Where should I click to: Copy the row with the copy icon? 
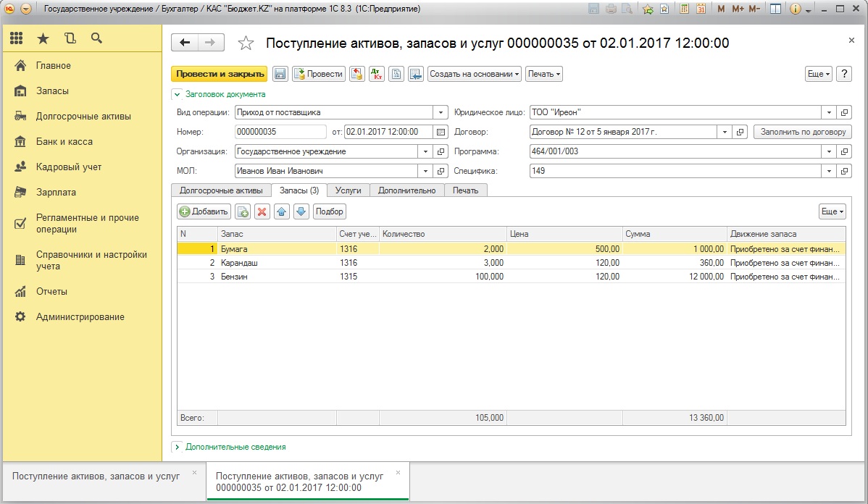[243, 211]
